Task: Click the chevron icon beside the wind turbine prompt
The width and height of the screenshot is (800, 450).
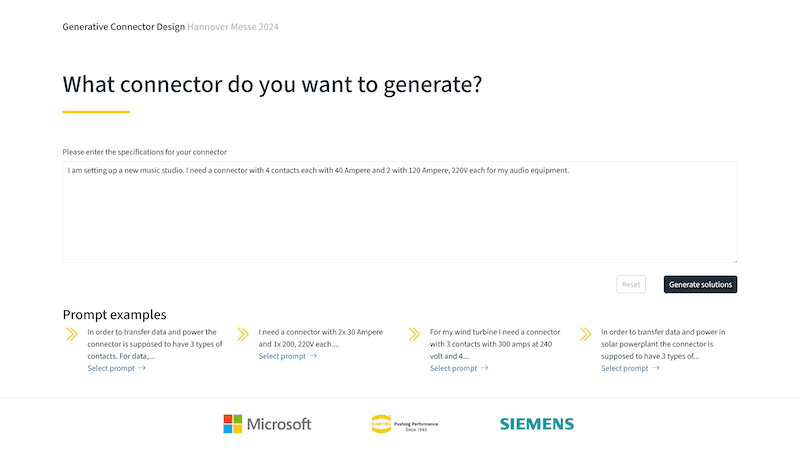Action: coord(415,334)
